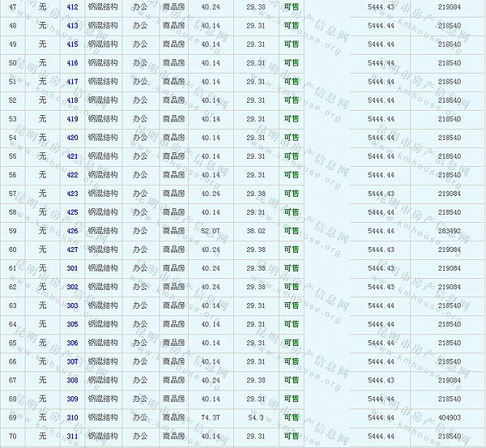486x448 pixels.
Task: Open room 420 link
Action: click(x=72, y=138)
